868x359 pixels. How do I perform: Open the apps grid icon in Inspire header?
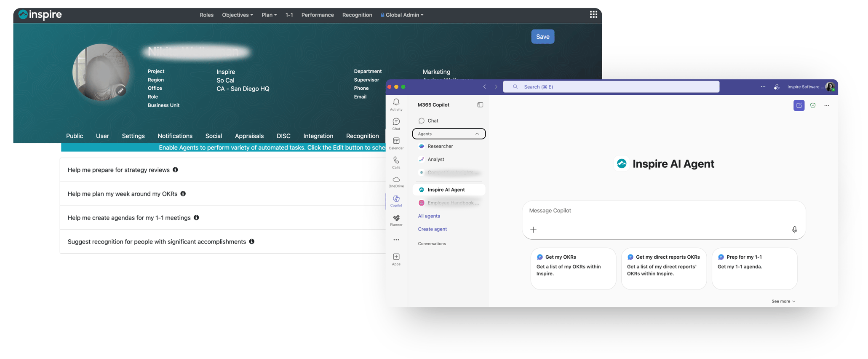pyautogui.click(x=593, y=14)
